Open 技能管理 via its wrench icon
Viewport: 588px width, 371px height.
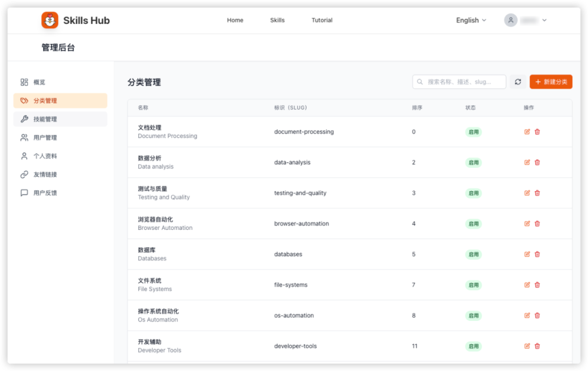[23, 119]
